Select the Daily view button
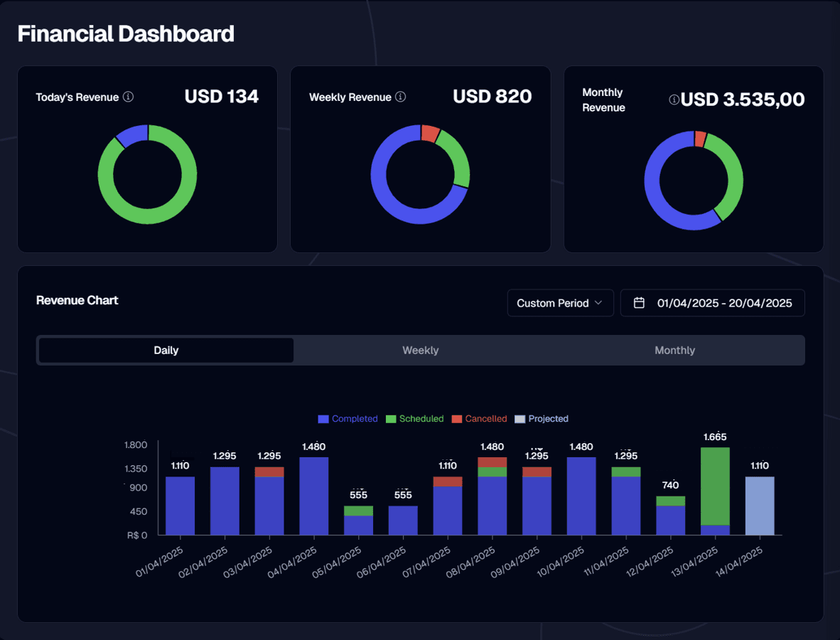Screen dimensions: 840x640 coord(166,350)
